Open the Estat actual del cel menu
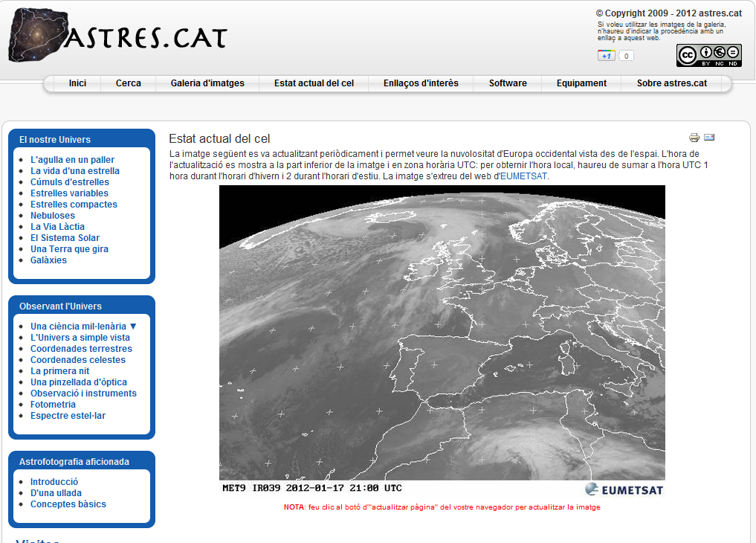 pyautogui.click(x=314, y=83)
